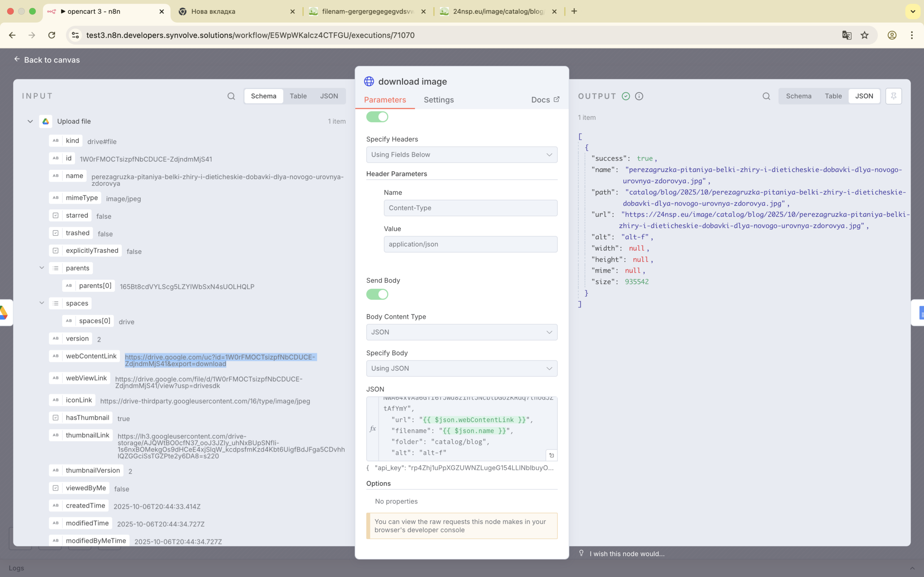The width and height of the screenshot is (924, 577).
Task: Collapse the parents tree item
Action: 42,268
